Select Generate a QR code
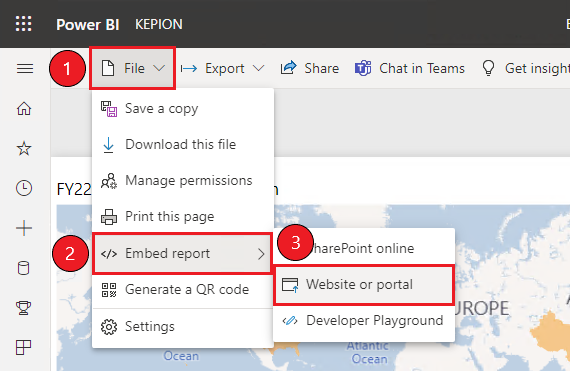 pyautogui.click(x=182, y=290)
